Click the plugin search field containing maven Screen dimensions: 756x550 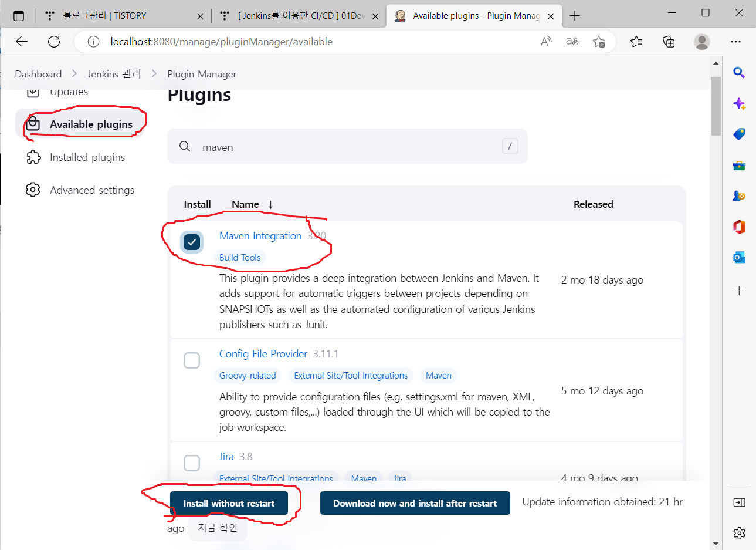pos(347,146)
